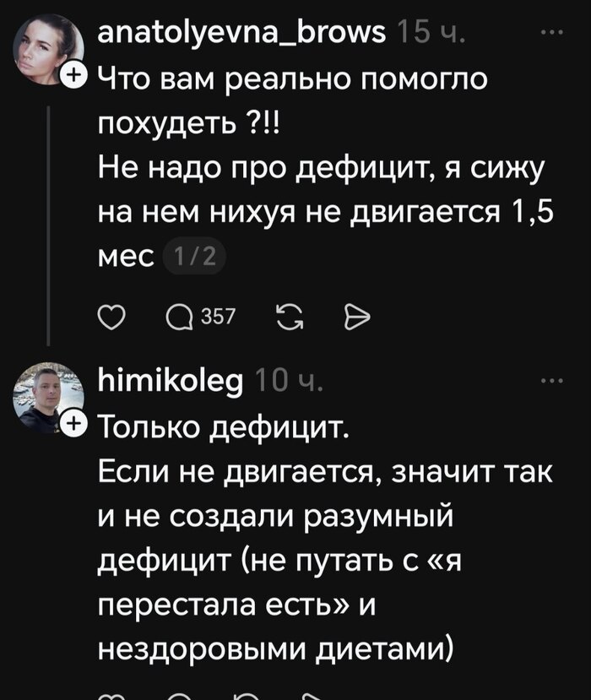The width and height of the screenshot is (591, 700).
Task: Open the anatolyevna_brows username profile link
Action: [x=242, y=33]
